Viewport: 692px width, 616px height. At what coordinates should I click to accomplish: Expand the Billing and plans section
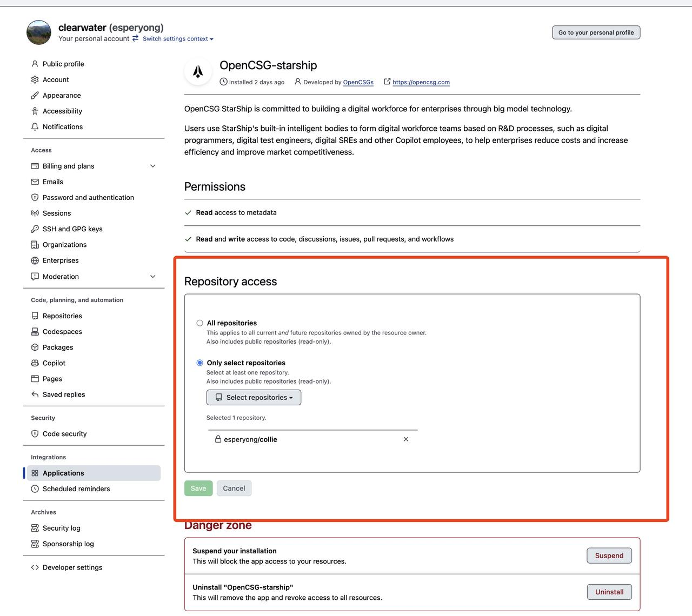(x=152, y=166)
